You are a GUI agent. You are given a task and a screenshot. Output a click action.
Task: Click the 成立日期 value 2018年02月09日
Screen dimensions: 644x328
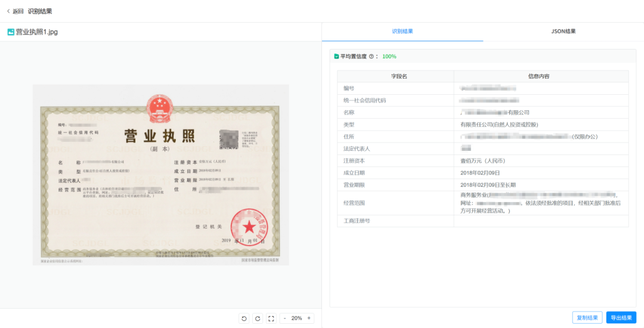[x=481, y=173]
